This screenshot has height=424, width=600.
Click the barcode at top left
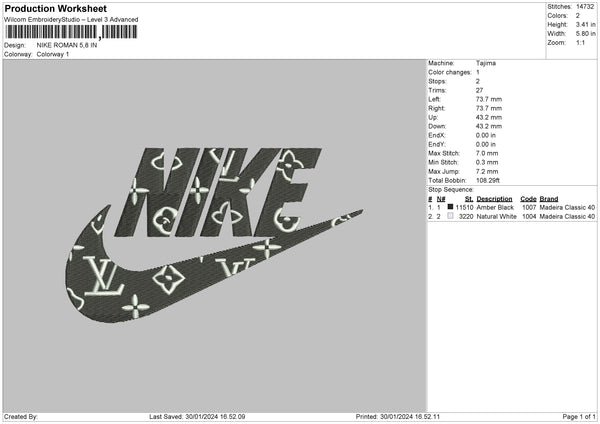[71, 32]
